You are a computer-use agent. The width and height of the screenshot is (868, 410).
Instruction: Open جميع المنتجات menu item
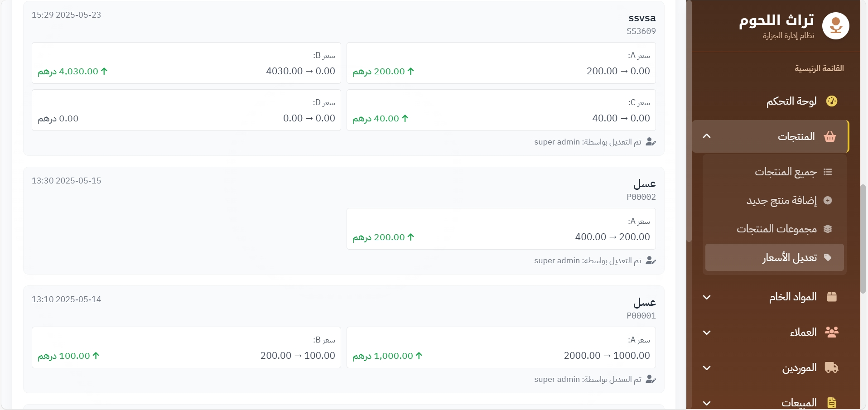(786, 172)
